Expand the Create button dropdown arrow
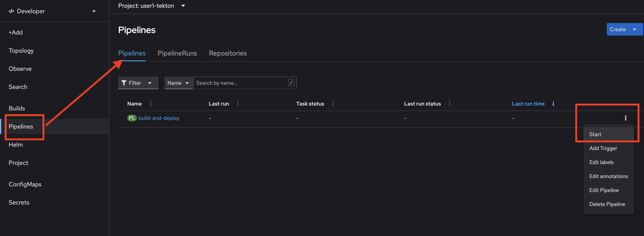644x236 pixels. pyautogui.click(x=634, y=29)
